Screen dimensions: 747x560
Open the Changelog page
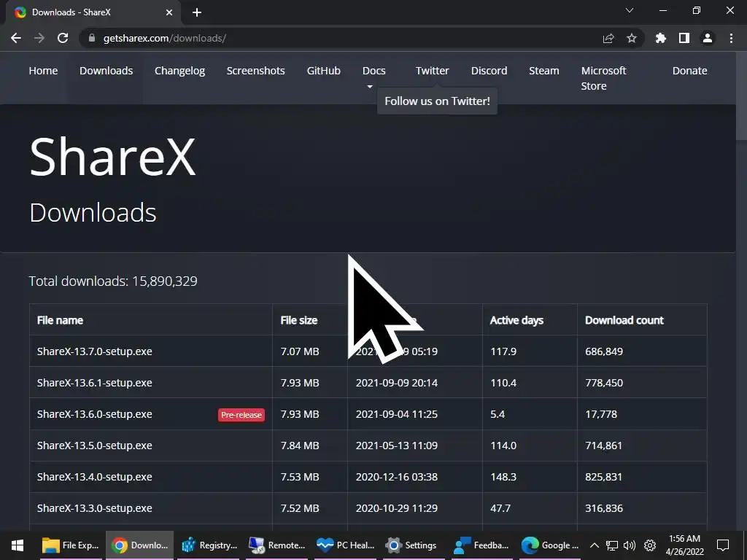(x=179, y=71)
